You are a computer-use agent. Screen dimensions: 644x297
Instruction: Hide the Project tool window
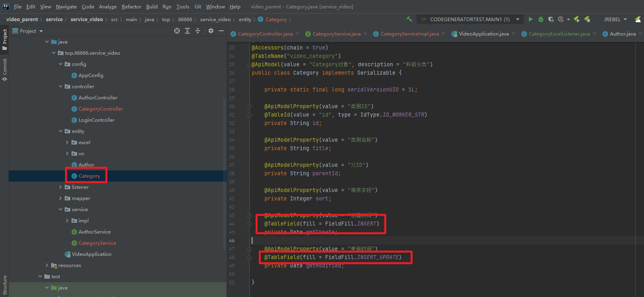pos(221,31)
